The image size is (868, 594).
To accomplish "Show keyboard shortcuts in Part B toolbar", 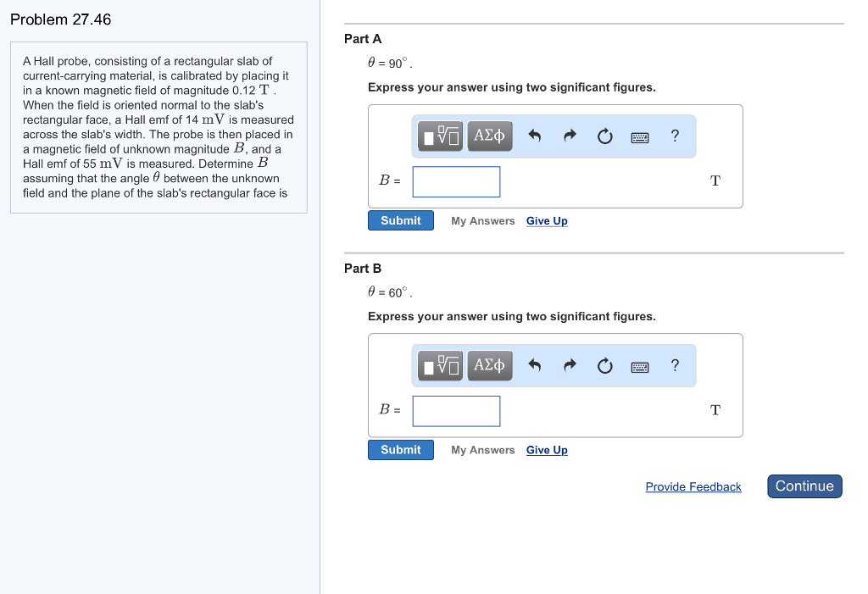I will click(640, 365).
